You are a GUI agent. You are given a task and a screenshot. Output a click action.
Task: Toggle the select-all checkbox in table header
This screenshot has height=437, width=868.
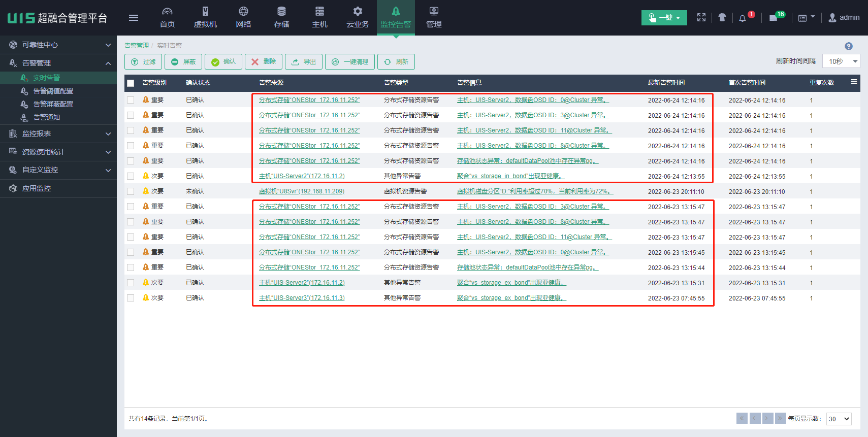[x=131, y=83]
